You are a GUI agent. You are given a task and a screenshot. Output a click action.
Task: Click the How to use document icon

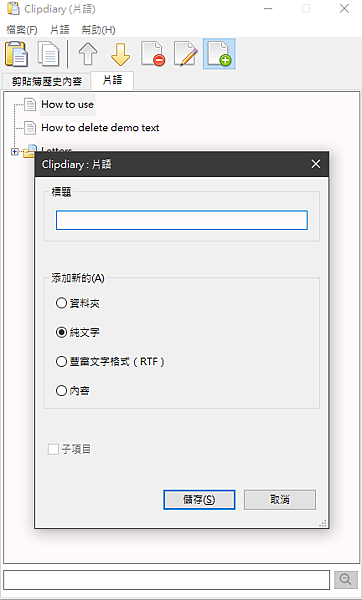[30, 104]
